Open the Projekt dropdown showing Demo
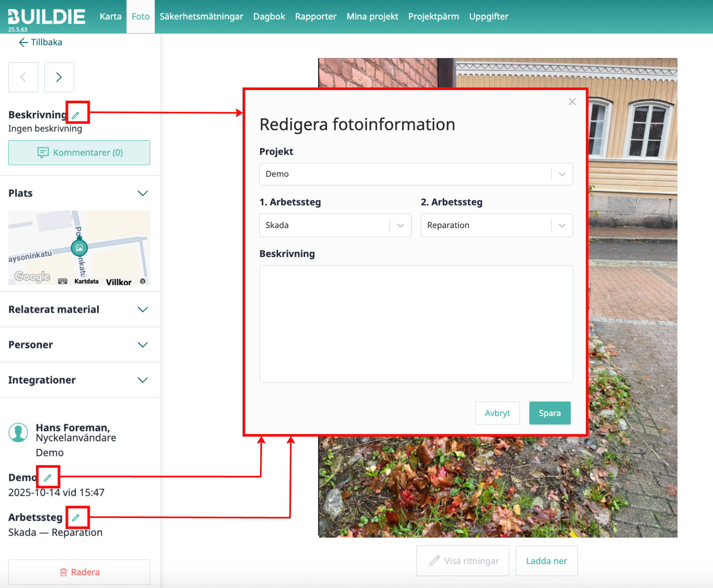 [415, 174]
